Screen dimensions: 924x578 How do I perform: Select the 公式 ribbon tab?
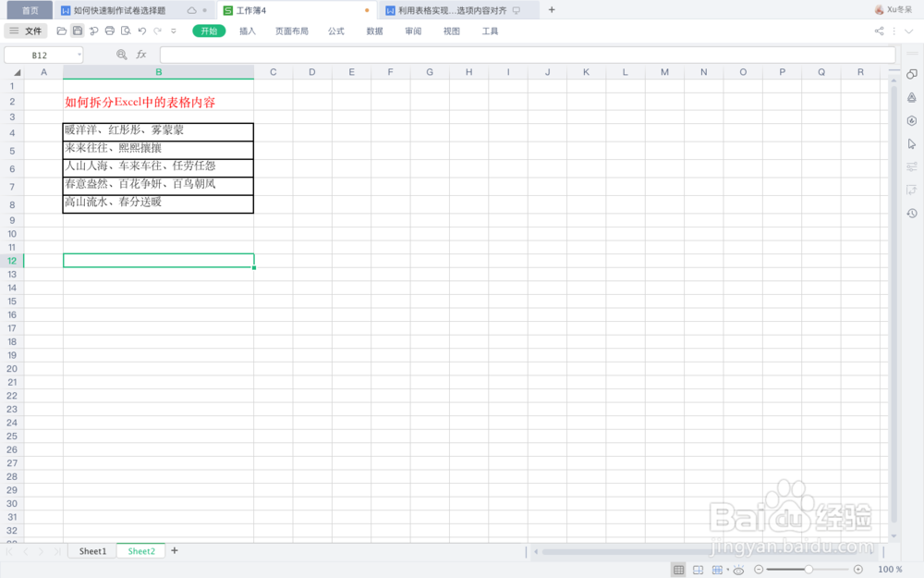(336, 31)
